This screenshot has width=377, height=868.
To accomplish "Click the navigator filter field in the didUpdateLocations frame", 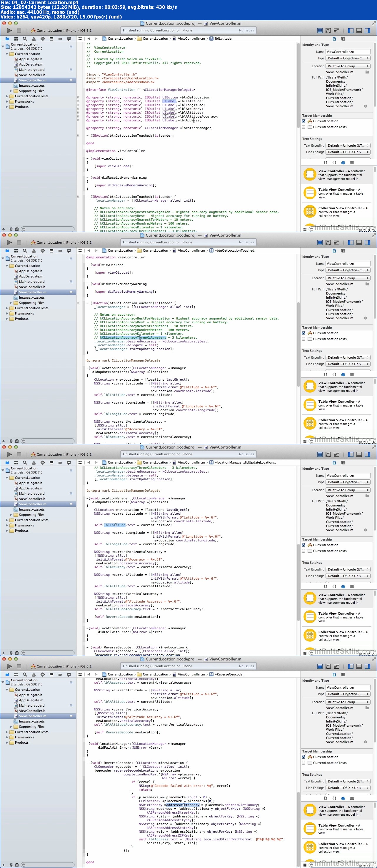I will [x=48, y=653].
